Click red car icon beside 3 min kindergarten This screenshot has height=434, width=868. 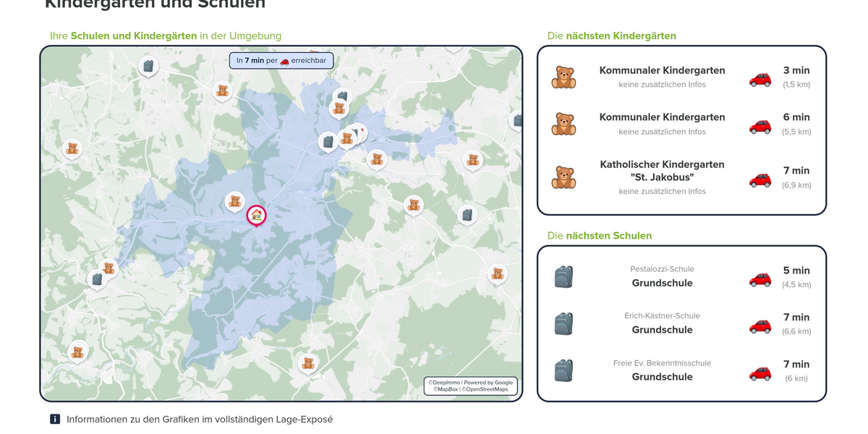pos(759,79)
